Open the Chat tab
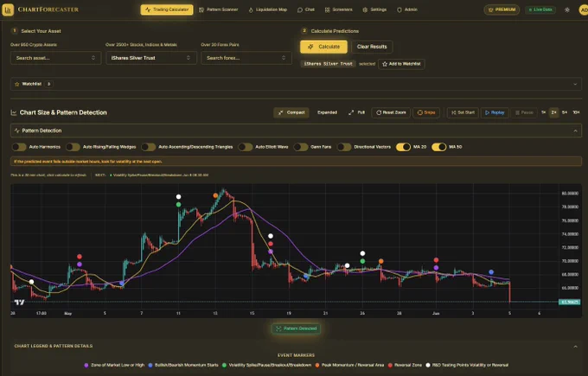588x376 pixels. pos(306,10)
